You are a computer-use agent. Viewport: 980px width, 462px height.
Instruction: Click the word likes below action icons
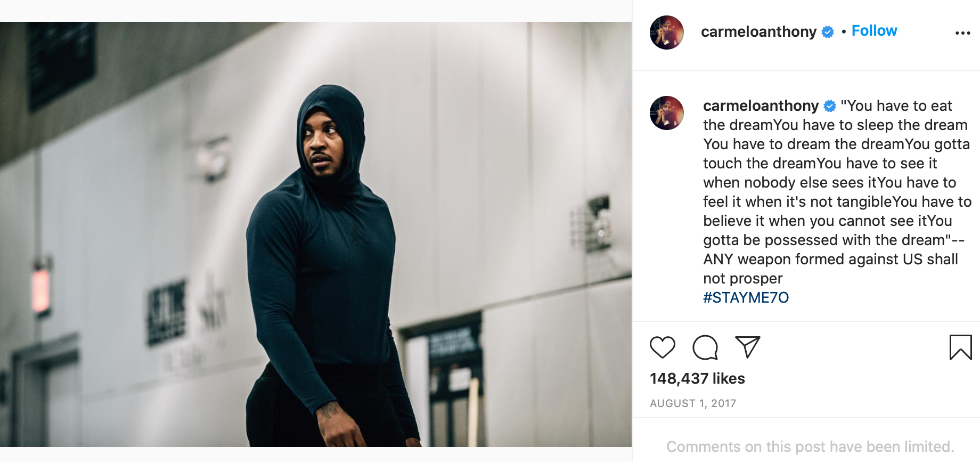(729, 378)
